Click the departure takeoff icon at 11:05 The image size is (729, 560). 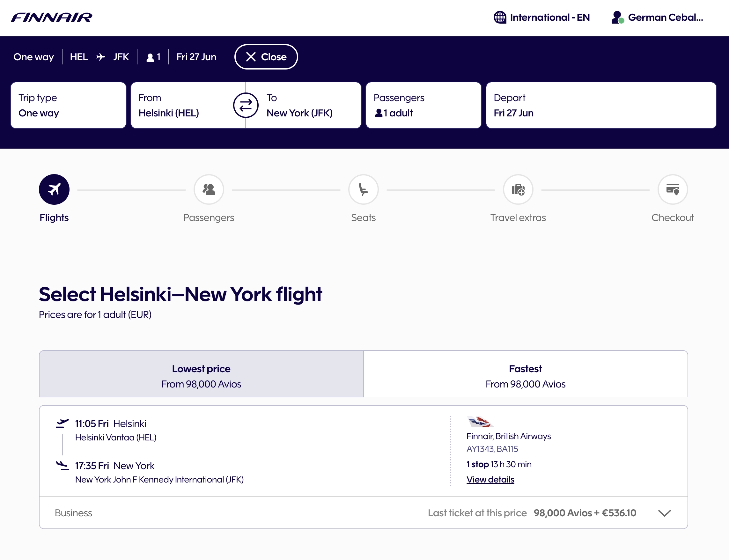[62, 423]
